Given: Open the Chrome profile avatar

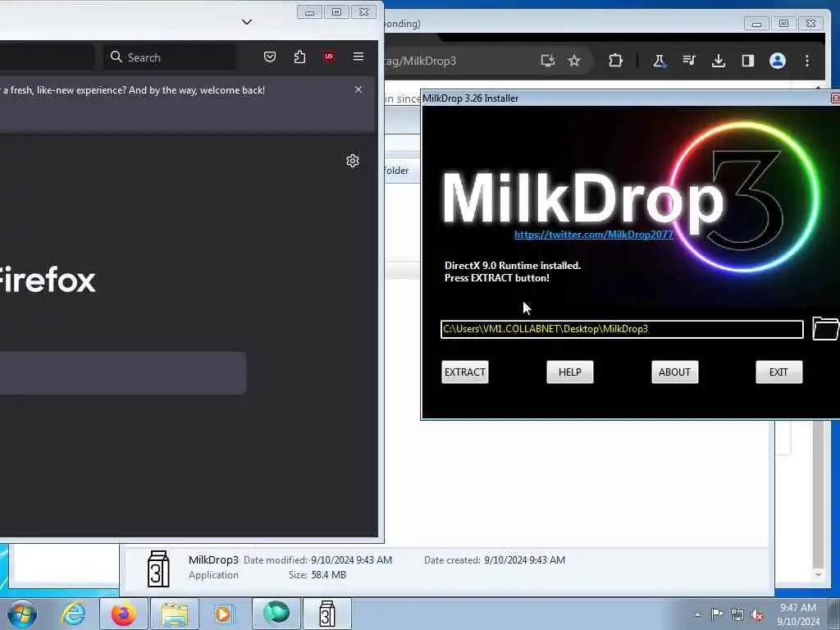Looking at the screenshot, I should point(778,61).
